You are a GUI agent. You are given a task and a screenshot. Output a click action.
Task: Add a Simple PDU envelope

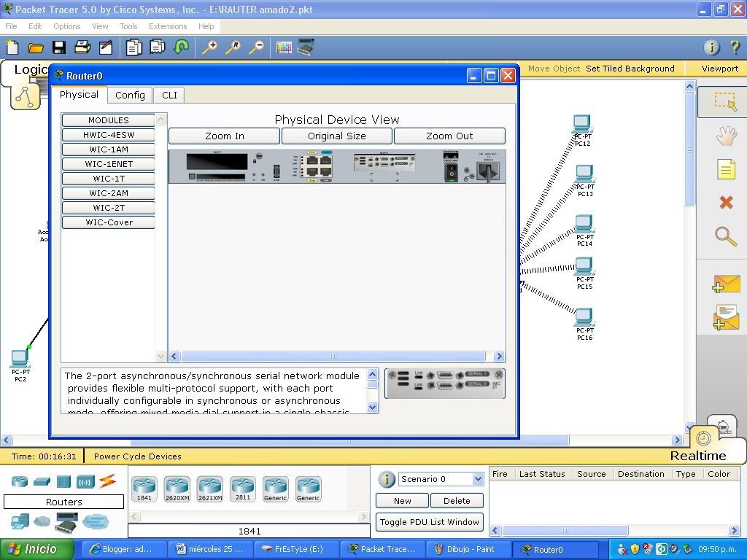click(726, 284)
